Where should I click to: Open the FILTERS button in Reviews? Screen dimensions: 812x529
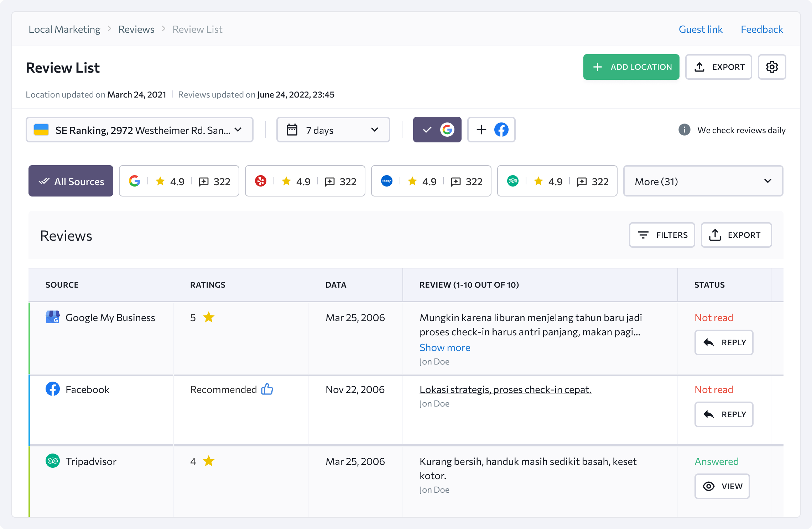coord(662,235)
